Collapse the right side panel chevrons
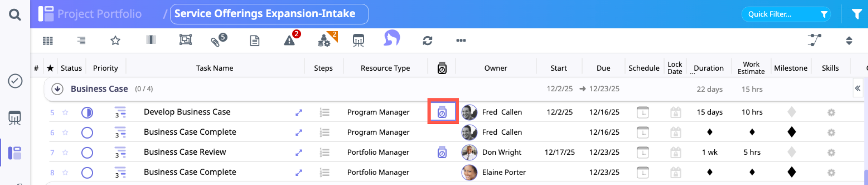This screenshot has height=185, width=868. tap(857, 88)
